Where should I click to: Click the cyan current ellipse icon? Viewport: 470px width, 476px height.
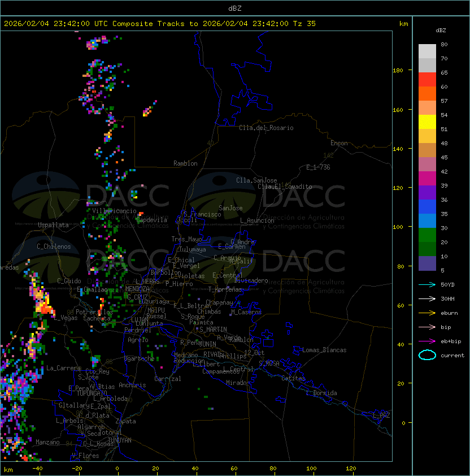point(427,355)
